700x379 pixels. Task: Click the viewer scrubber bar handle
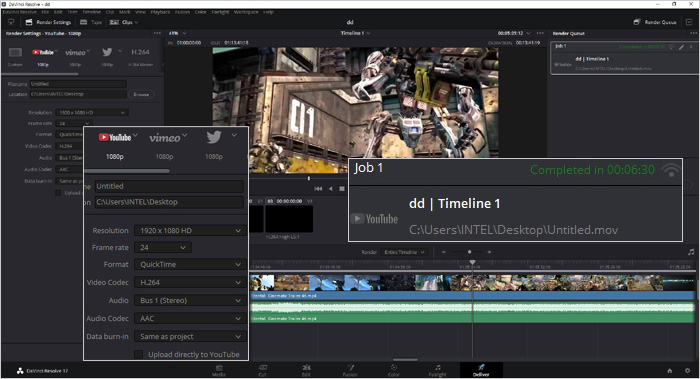click(x=308, y=179)
